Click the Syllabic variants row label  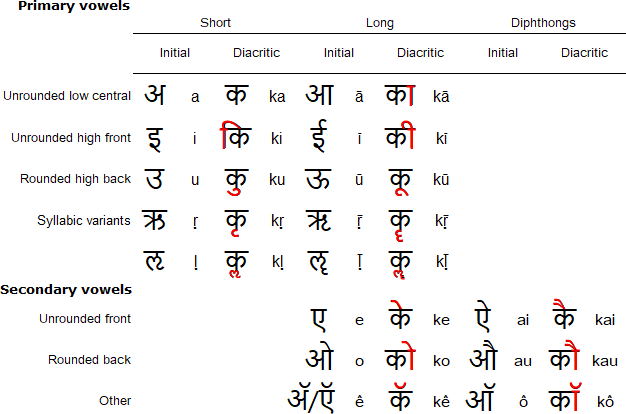84,220
